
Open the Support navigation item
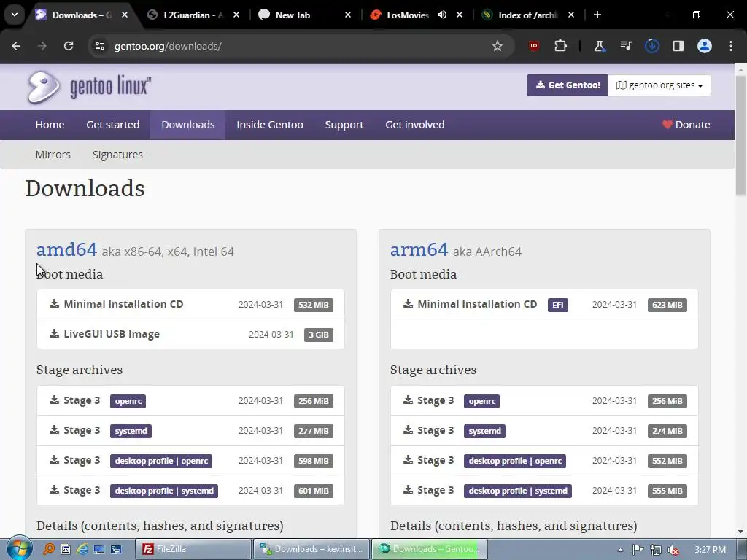pyautogui.click(x=344, y=125)
